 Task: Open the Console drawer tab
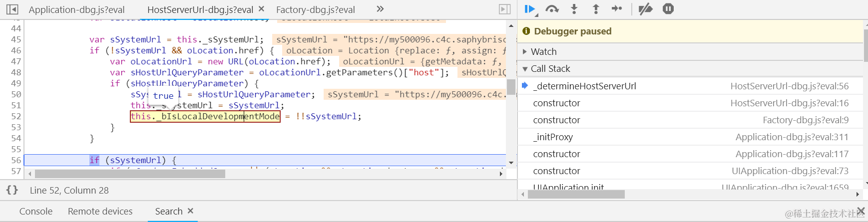tap(36, 212)
